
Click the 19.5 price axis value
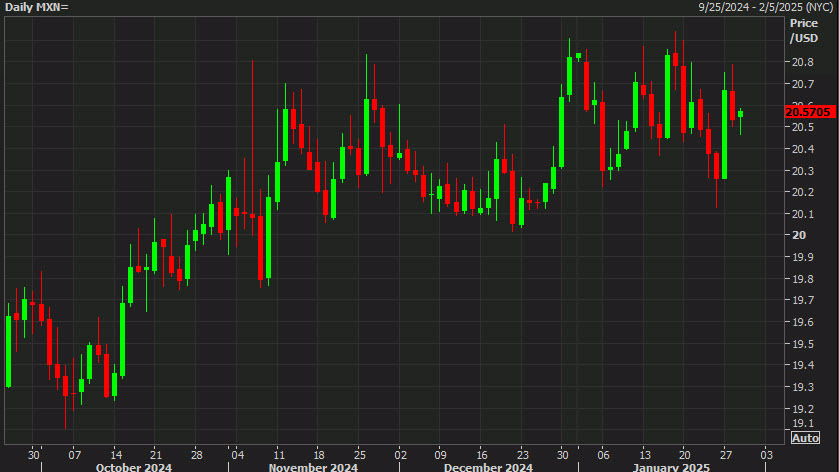803,344
